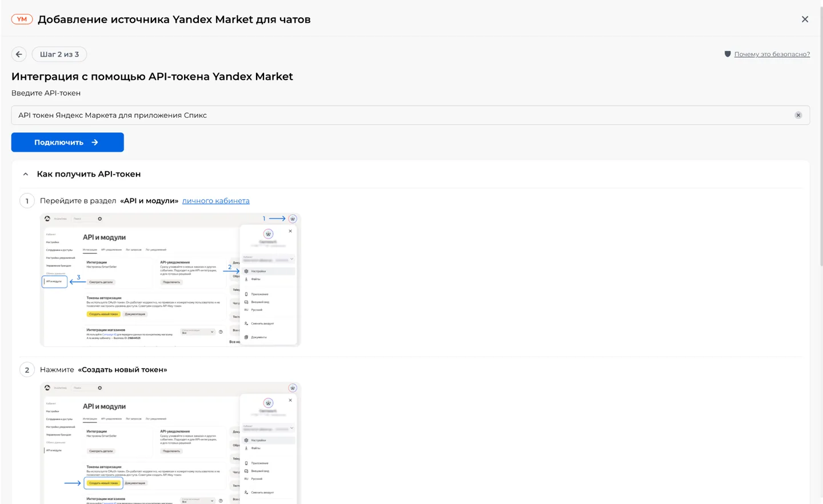Click the Подключить button
The height and width of the screenshot is (504, 823).
[x=67, y=142]
